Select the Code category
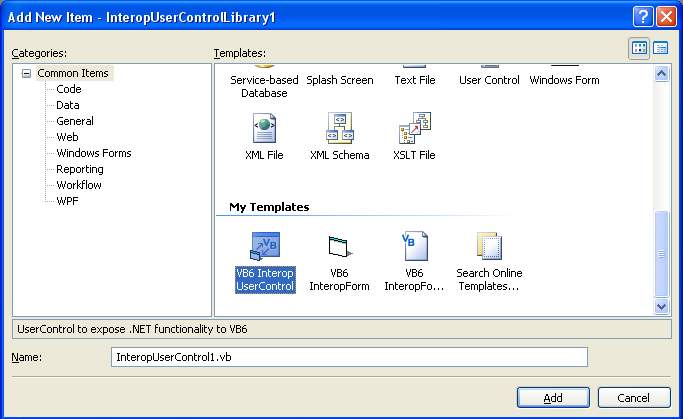This screenshot has height=419, width=683. click(x=69, y=89)
